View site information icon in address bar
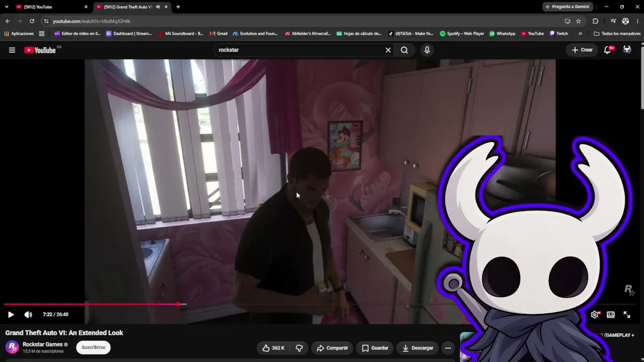 (46, 21)
